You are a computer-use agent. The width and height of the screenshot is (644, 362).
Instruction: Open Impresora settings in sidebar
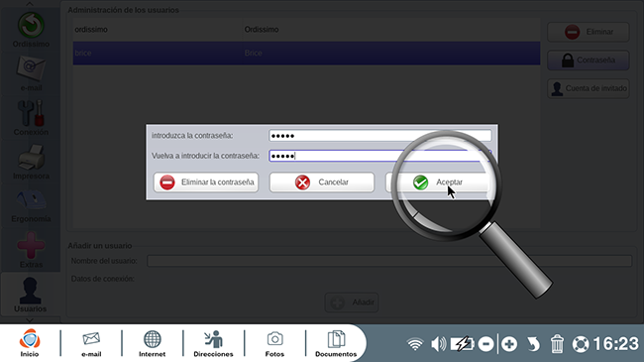[31, 162]
